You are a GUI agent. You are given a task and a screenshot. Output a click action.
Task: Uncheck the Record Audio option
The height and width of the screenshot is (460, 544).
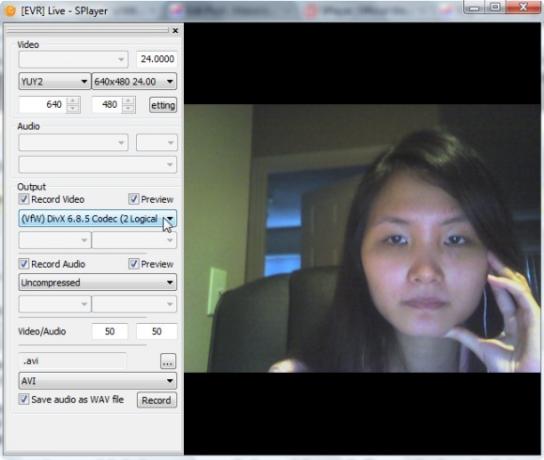[24, 264]
